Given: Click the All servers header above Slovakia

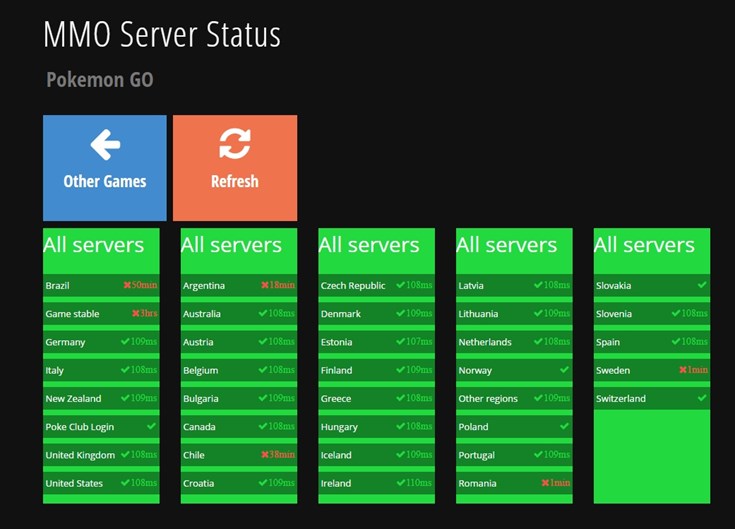Looking at the screenshot, I should [644, 245].
